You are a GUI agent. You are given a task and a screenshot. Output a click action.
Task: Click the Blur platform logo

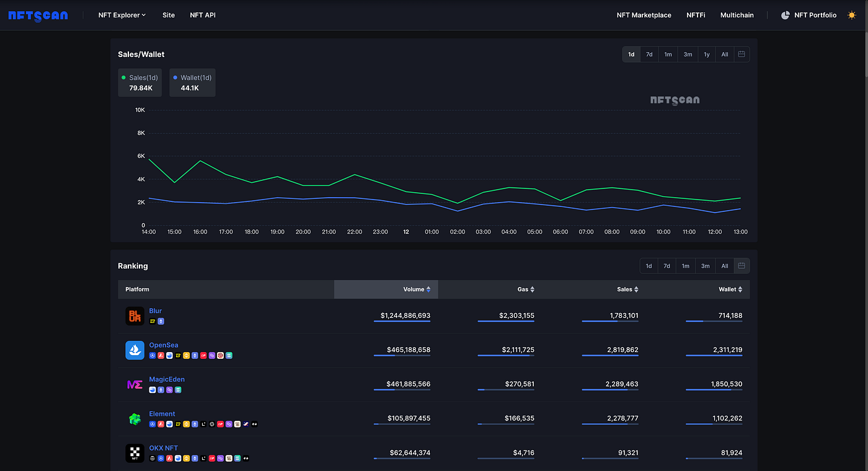click(135, 315)
